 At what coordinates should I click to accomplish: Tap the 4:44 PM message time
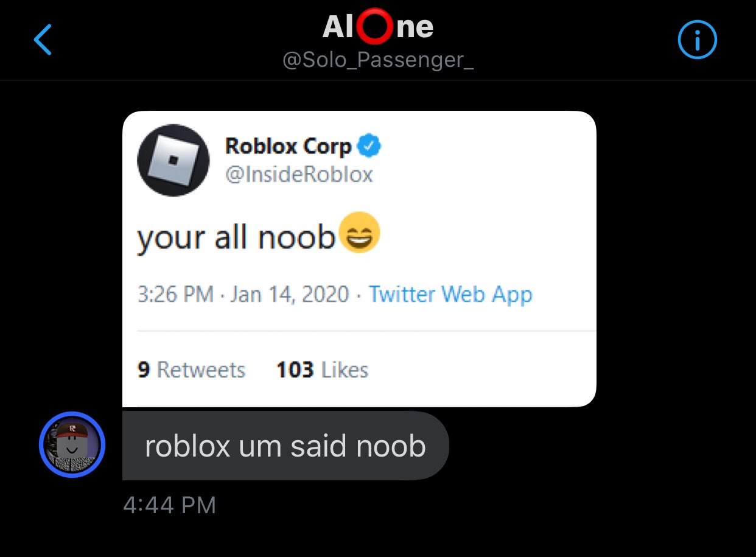[169, 505]
